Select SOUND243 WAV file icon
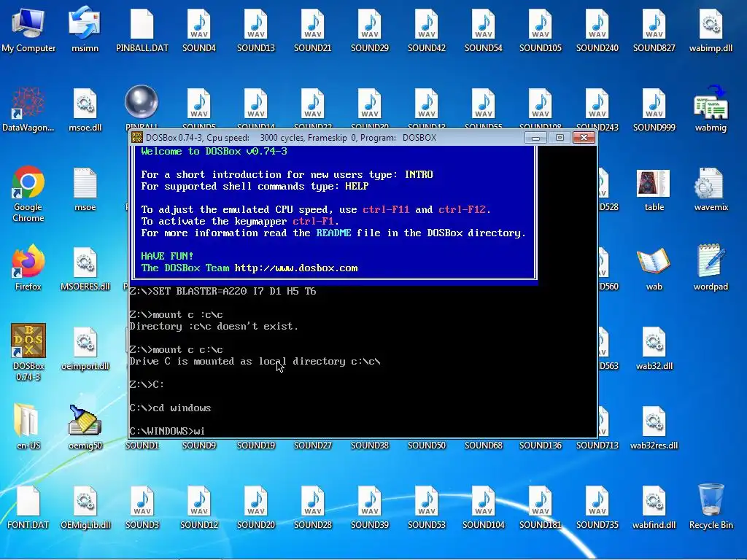 coord(597,104)
